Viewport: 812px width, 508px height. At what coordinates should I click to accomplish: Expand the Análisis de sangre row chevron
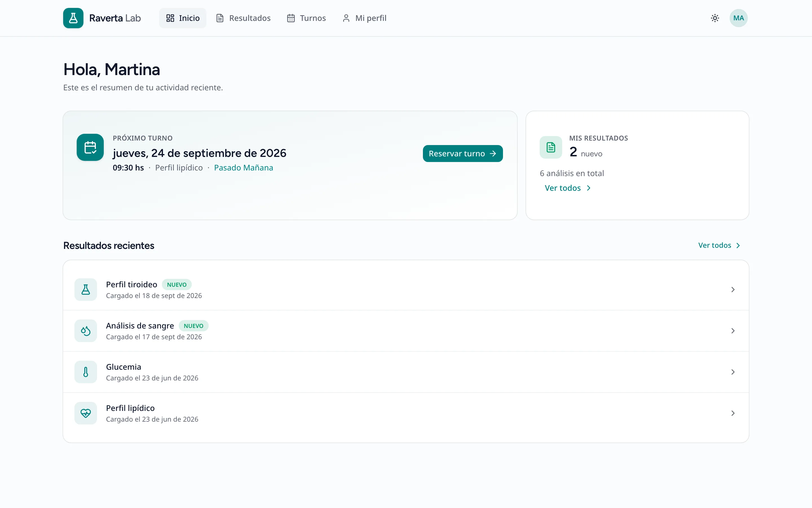click(733, 331)
